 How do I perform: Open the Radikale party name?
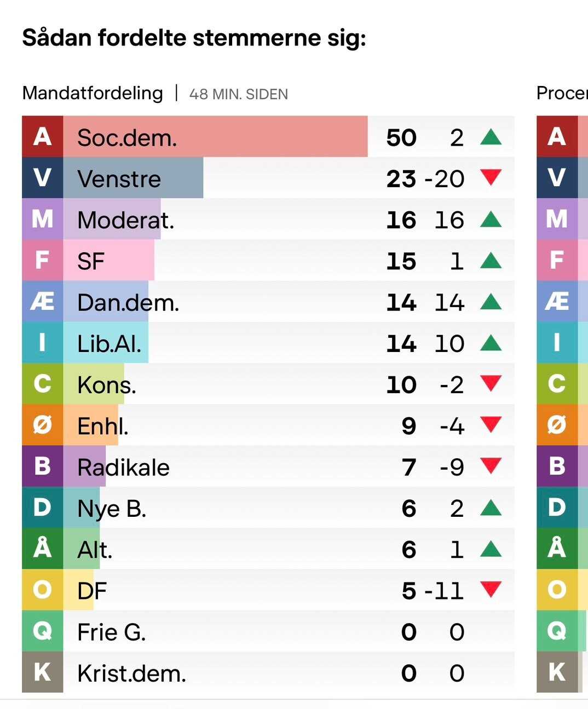click(123, 468)
